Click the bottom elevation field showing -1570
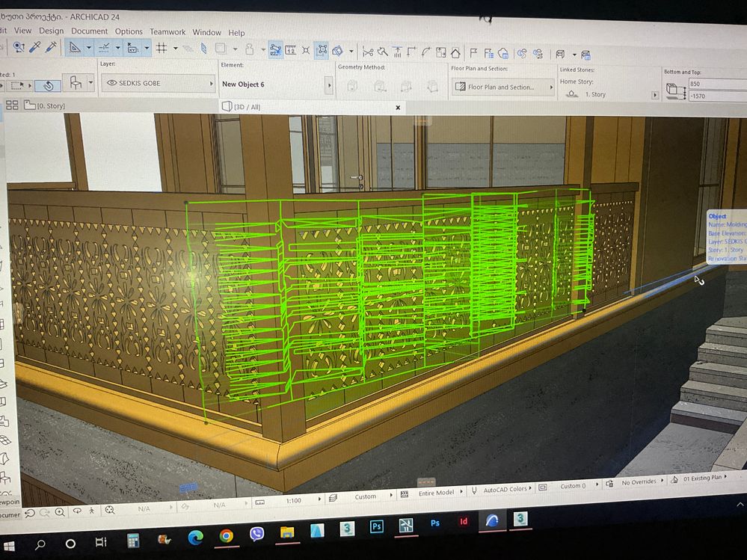 tap(717, 96)
